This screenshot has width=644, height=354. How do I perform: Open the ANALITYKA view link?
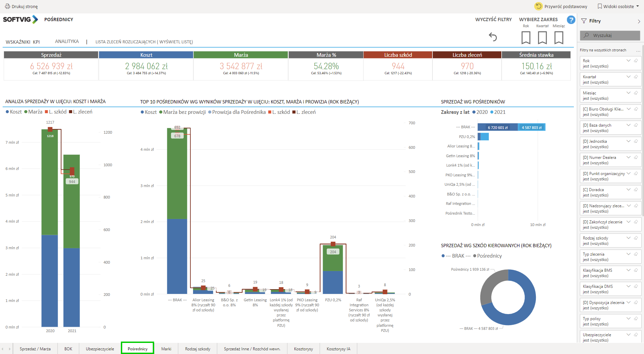click(x=67, y=42)
